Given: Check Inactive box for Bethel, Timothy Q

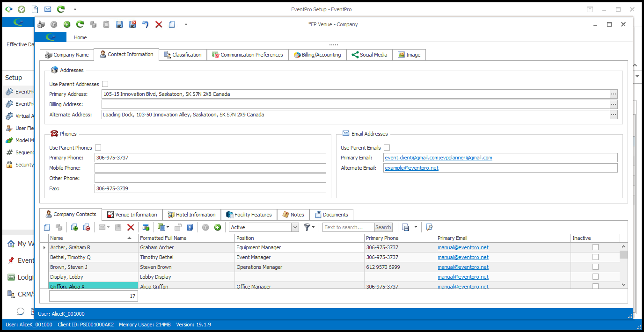Looking at the screenshot, I should coord(596,257).
